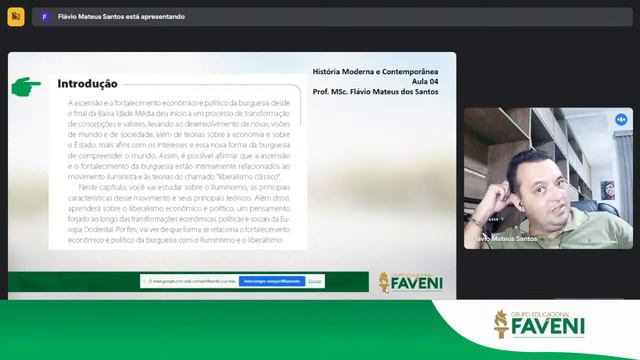Image resolution: width=640 pixels, height=360 pixels.
Task: Click the "Flávio Mateus Santos" name label on webcam
Action: coord(504,239)
